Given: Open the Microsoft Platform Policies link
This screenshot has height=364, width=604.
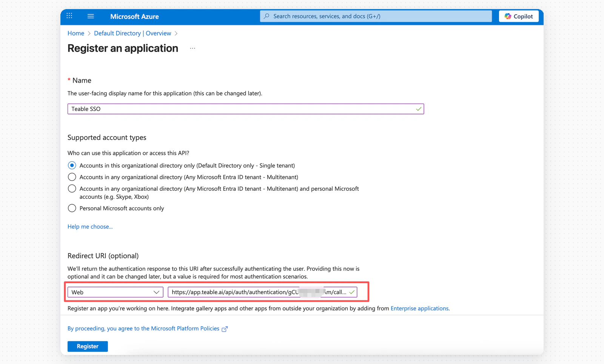Looking at the screenshot, I should coord(143,329).
